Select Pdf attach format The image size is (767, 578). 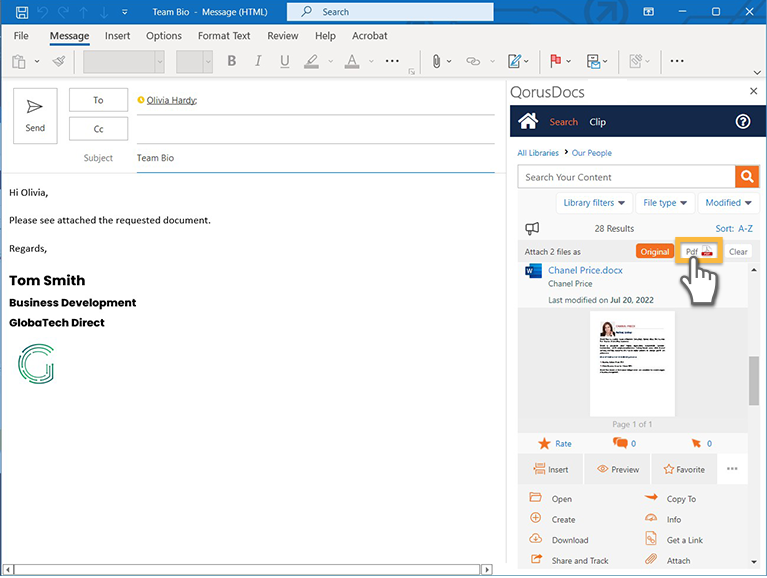[699, 251]
